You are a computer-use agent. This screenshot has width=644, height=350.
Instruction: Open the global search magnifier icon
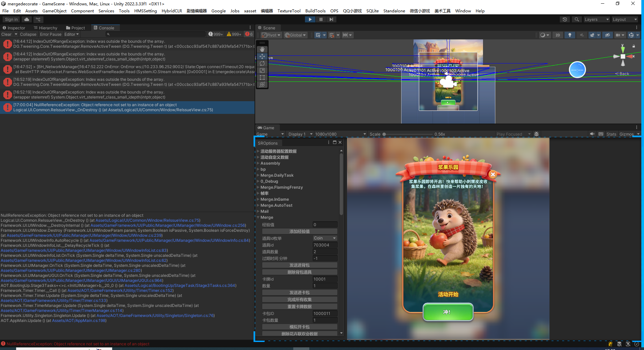(577, 19)
